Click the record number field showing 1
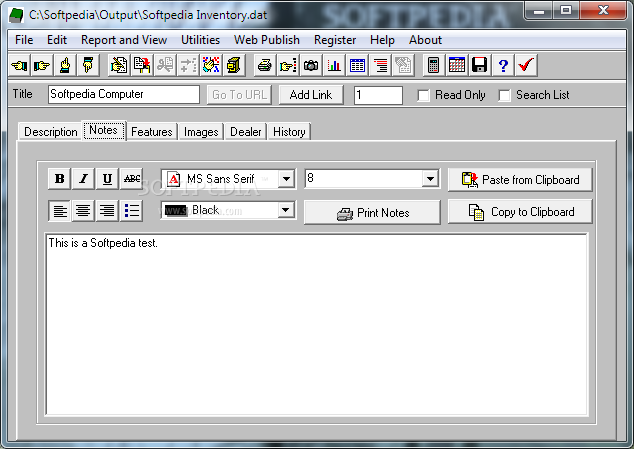Image resolution: width=634 pixels, height=449 pixels. point(378,95)
